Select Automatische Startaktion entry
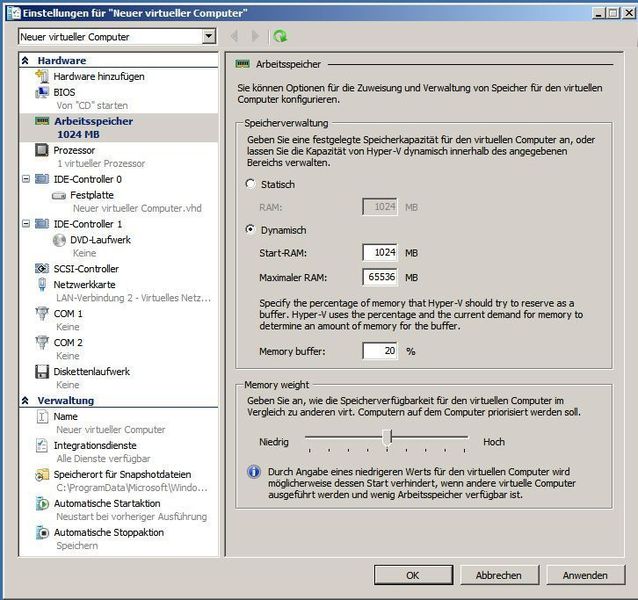 pyautogui.click(x=107, y=504)
